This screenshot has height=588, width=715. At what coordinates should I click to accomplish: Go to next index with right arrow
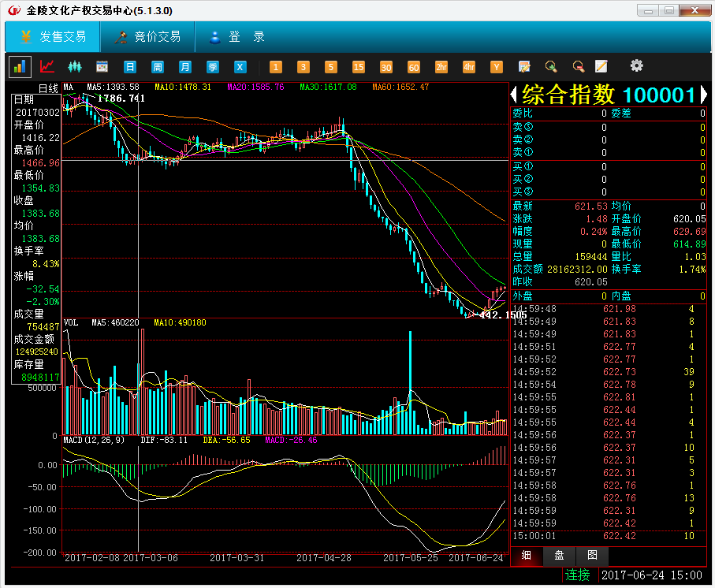pos(704,95)
